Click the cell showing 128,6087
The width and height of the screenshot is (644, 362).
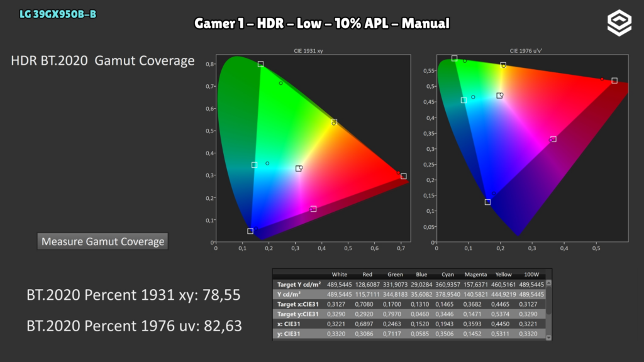[367, 285]
